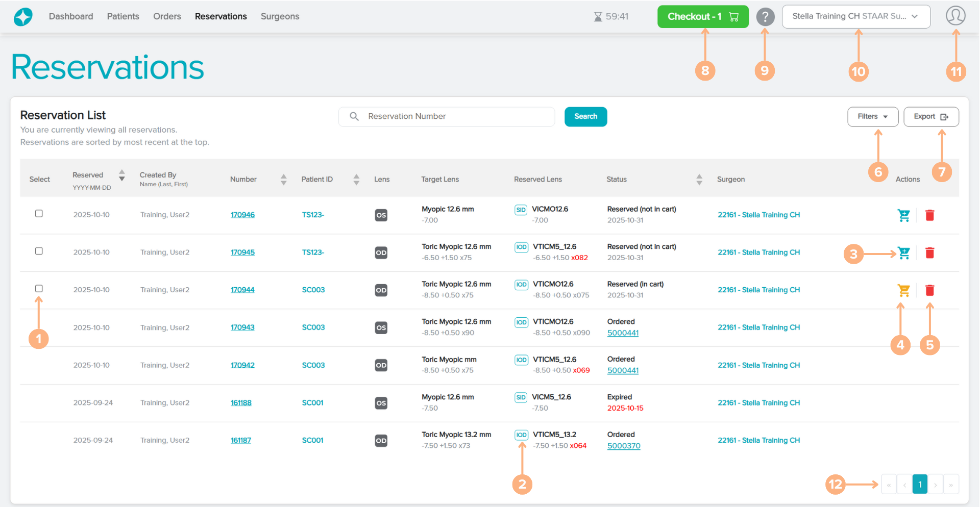Viewport: 980px width, 507px height.
Task: Open the Filters dropdown
Action: tap(872, 117)
